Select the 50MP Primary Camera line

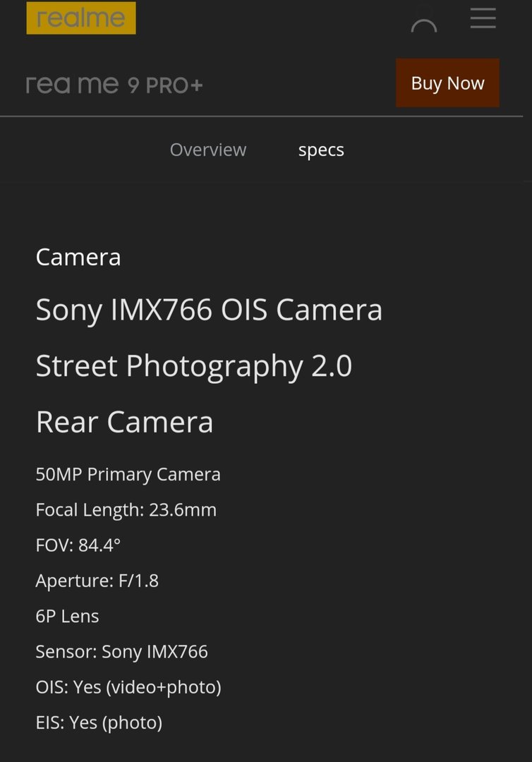(128, 475)
